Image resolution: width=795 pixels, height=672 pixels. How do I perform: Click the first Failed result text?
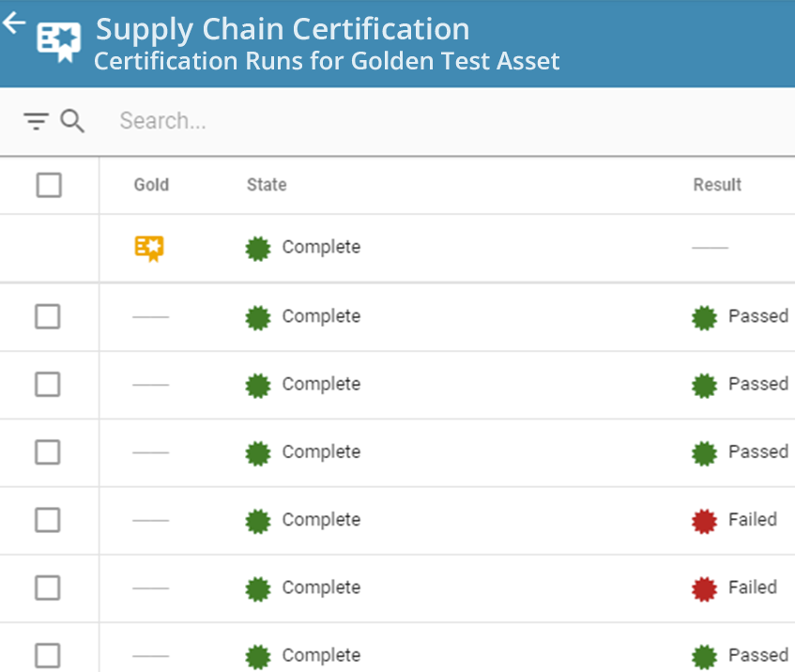tap(753, 520)
